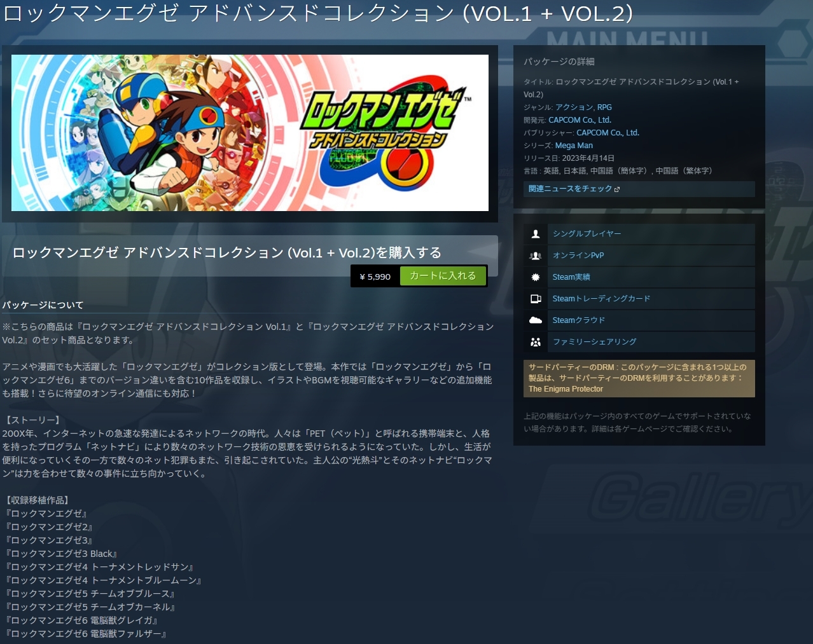813x644 pixels.
Task: Click the Rockman EXE package banner image
Action: pos(249,133)
